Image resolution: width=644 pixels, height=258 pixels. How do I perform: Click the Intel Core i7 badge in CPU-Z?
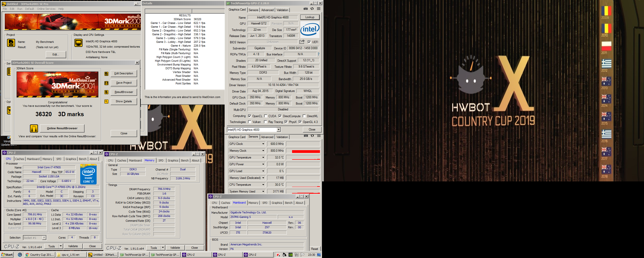click(88, 174)
